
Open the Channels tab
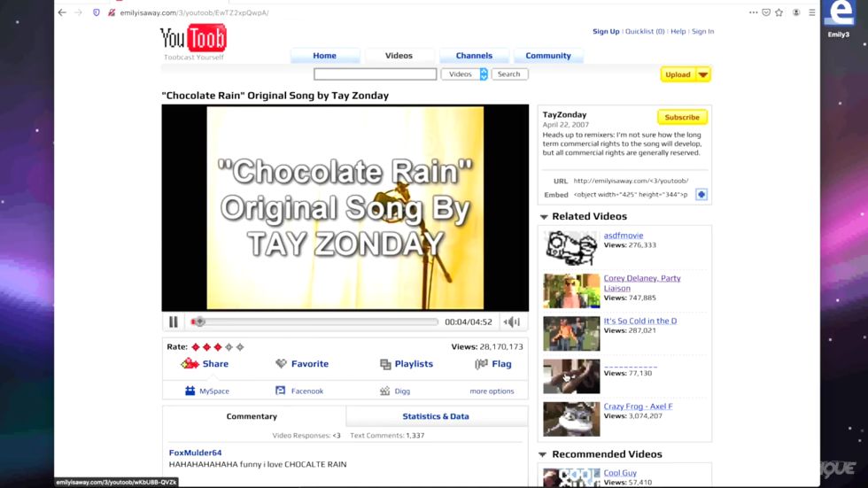[x=474, y=55]
